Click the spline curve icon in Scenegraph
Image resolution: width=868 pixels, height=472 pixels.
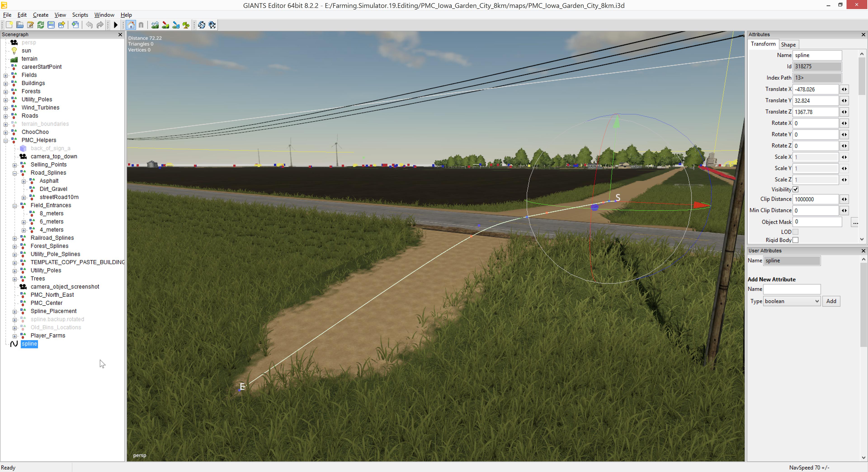14,344
